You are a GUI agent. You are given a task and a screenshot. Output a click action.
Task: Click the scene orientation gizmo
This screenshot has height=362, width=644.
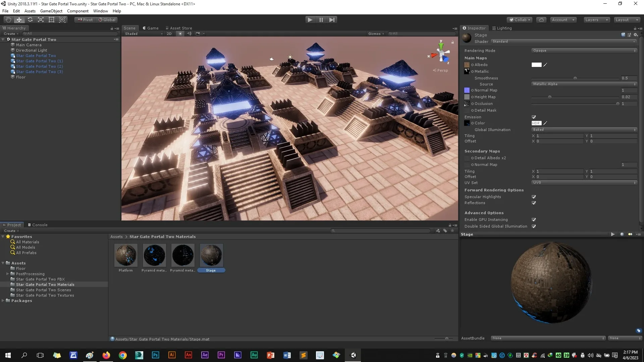click(x=441, y=53)
